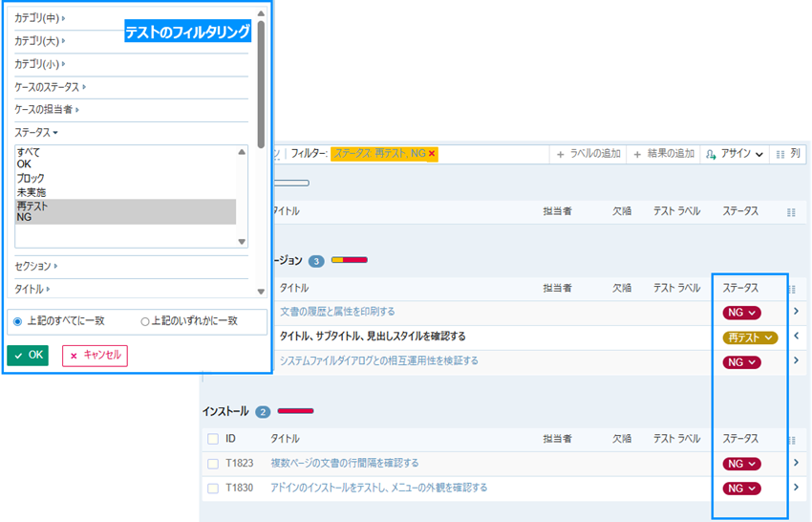Image resolution: width=812 pixels, height=522 pixels.
Task: Click the column grip icon in インストール header
Action: [x=791, y=440]
